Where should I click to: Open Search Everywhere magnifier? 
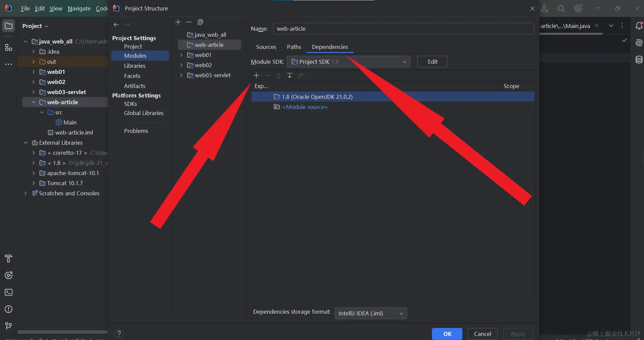point(561,8)
